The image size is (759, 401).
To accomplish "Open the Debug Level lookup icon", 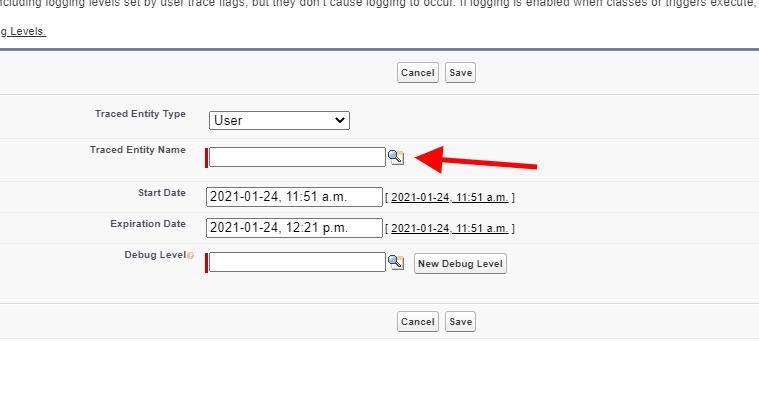I will 396,262.
